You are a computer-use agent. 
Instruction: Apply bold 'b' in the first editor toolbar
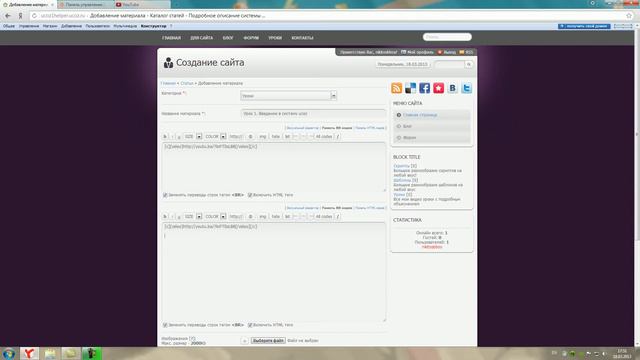click(165, 136)
